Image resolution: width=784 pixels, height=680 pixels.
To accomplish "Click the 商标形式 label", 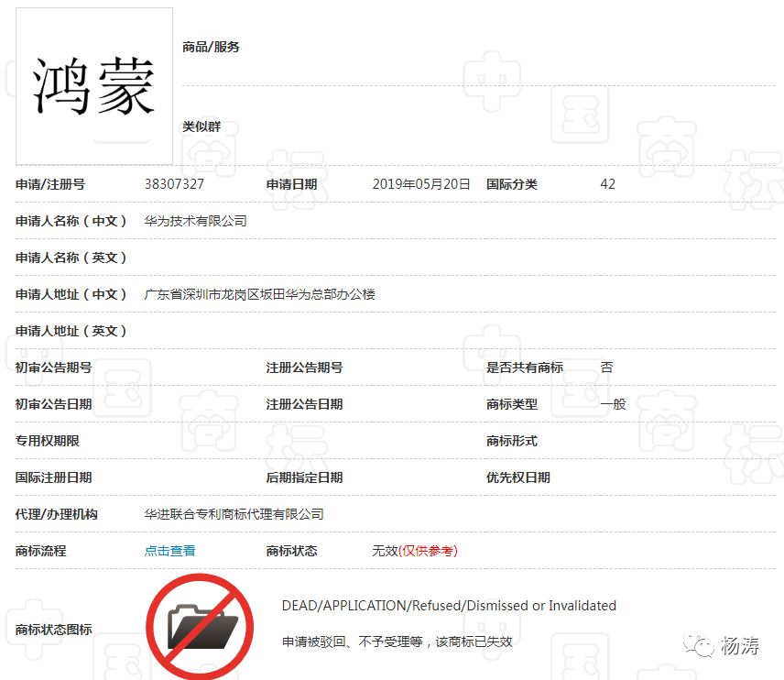I will click(511, 441).
